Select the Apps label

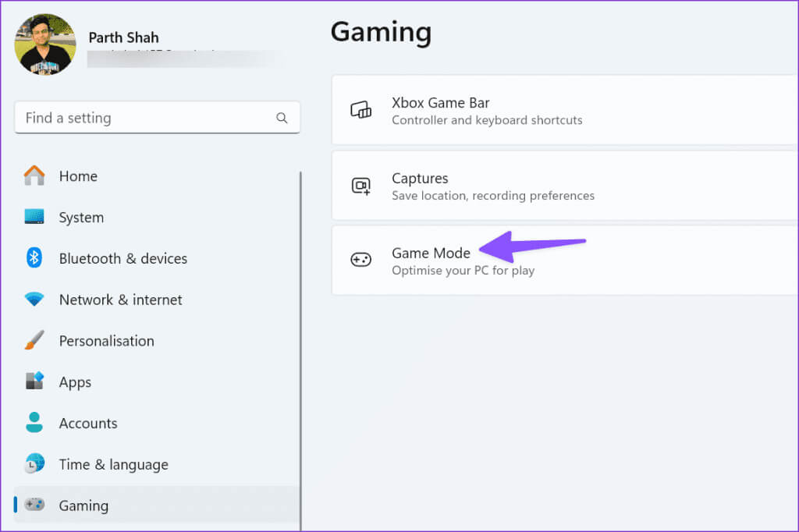point(75,383)
